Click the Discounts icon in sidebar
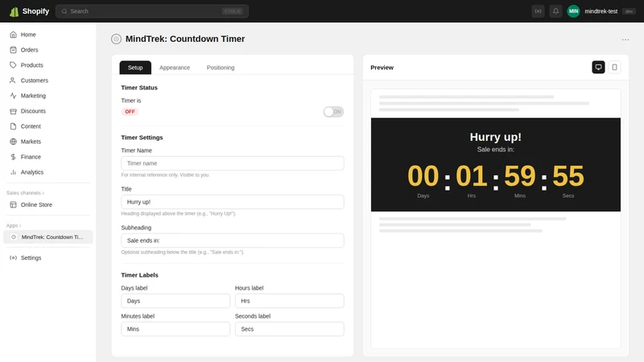The height and width of the screenshot is (362, 644). point(13,111)
